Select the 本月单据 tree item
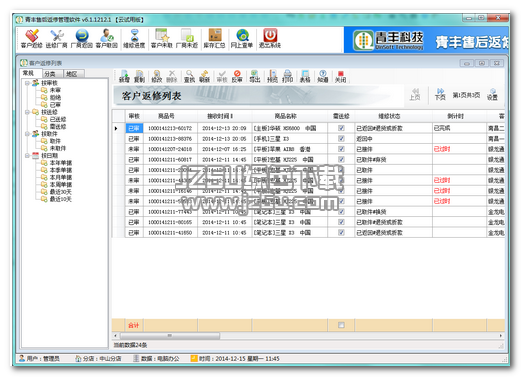The image size is (521, 377). (61, 177)
